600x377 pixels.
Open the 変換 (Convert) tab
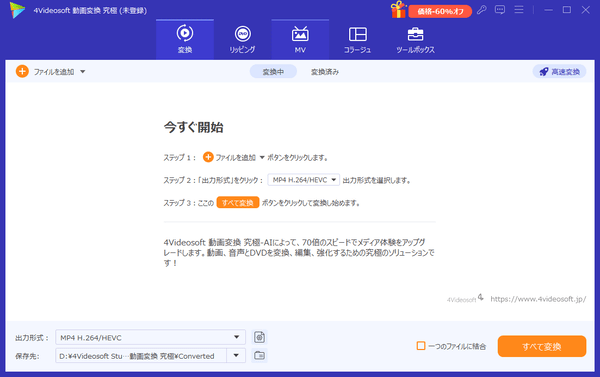point(185,39)
